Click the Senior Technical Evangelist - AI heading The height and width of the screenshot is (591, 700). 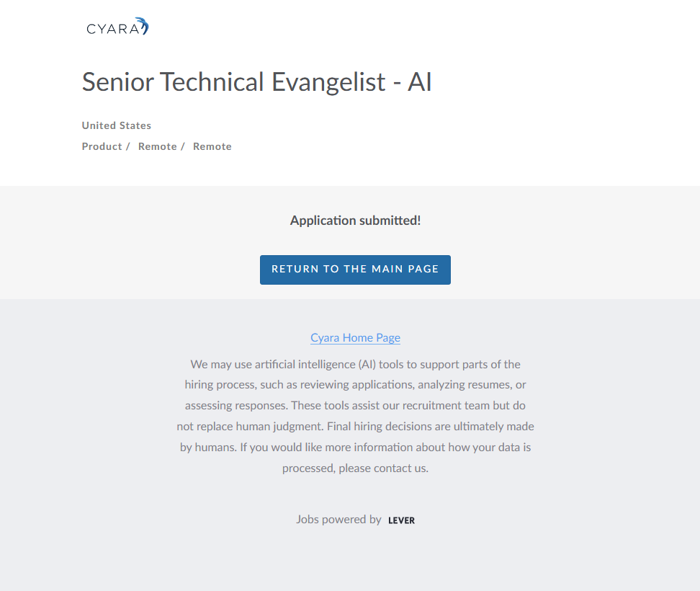click(256, 82)
